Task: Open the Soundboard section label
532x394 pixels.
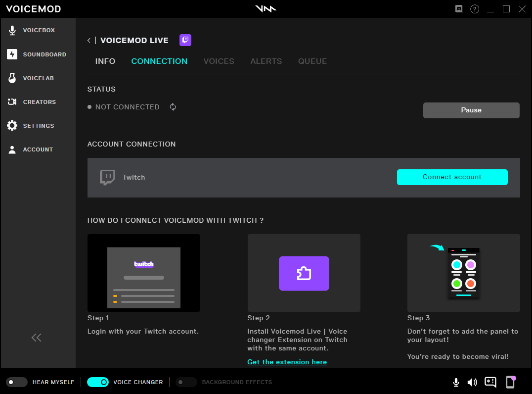Action: point(44,54)
